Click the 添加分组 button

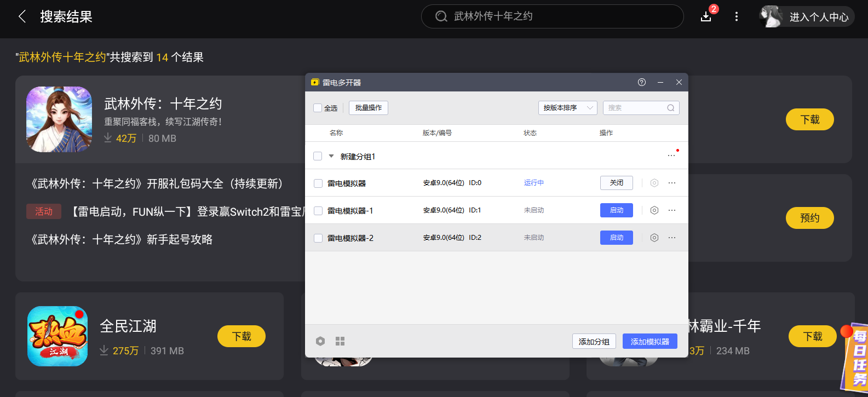[594, 341]
